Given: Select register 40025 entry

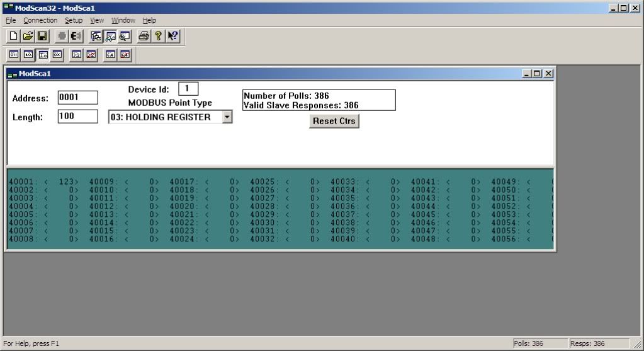Looking at the screenshot, I should (x=285, y=181).
